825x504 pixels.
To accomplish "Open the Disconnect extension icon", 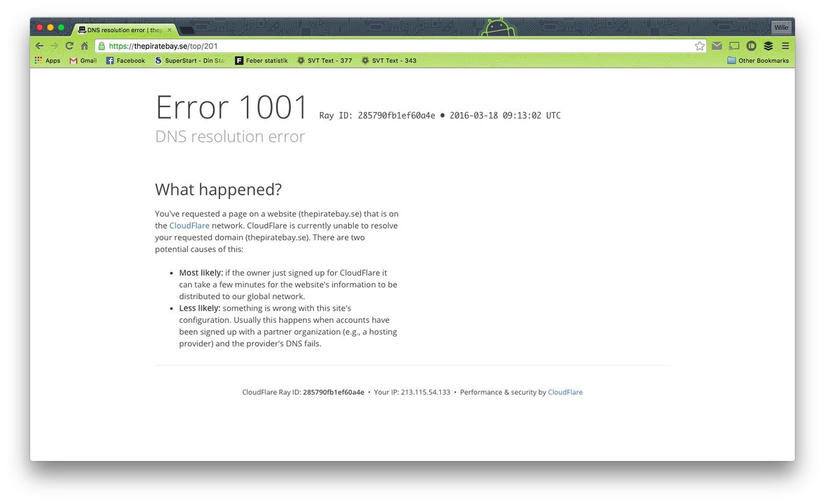I will (751, 46).
